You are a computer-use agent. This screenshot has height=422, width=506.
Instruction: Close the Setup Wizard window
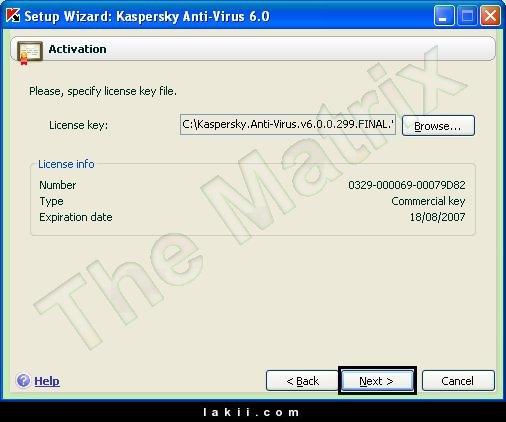[x=490, y=16]
